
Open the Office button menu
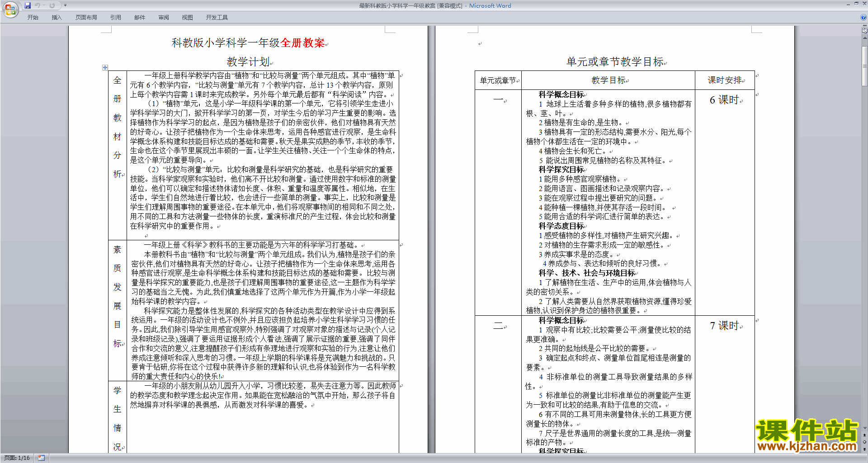tap(10, 9)
